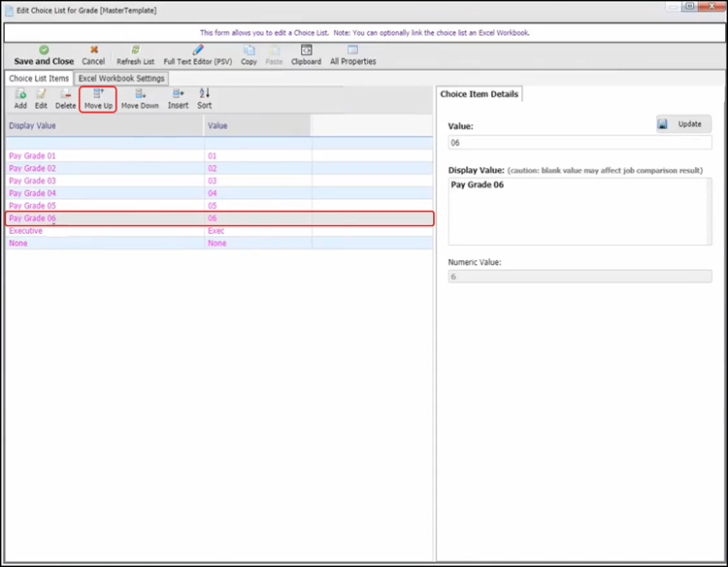Switch to Excel Workbook Settings tab

point(122,78)
